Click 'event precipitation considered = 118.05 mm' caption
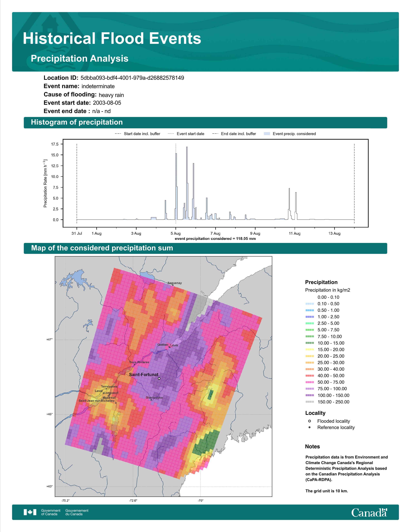This screenshot has height=532, width=411. coord(215,238)
